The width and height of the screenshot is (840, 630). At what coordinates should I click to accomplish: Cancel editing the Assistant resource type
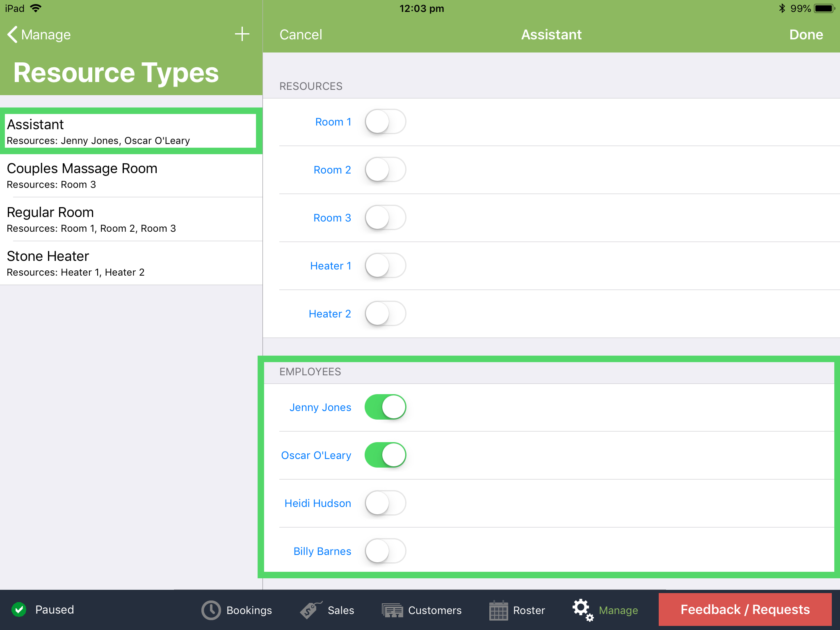301,34
